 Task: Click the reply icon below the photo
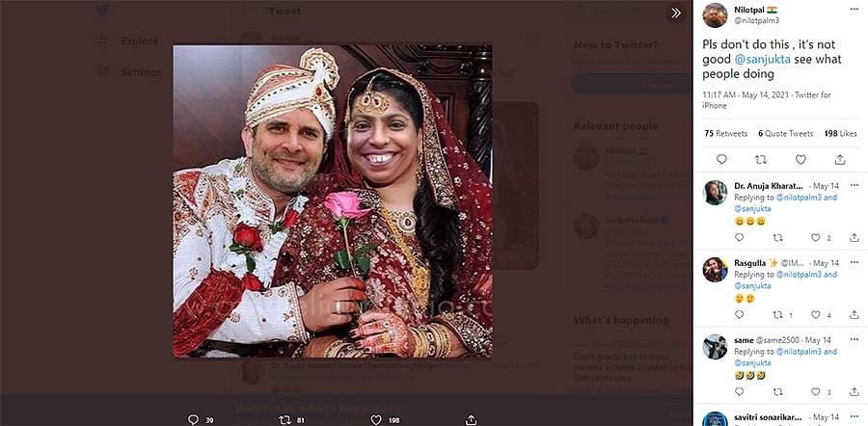click(x=193, y=419)
